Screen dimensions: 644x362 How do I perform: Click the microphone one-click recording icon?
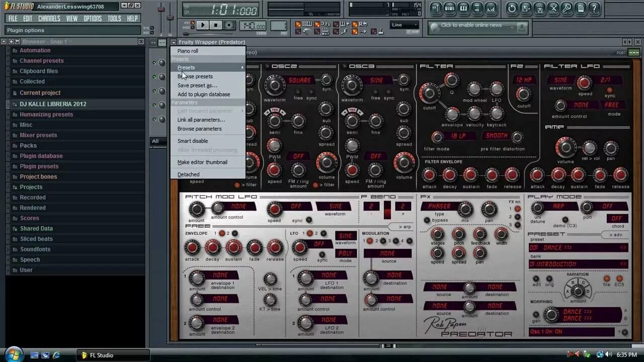[x=567, y=8]
